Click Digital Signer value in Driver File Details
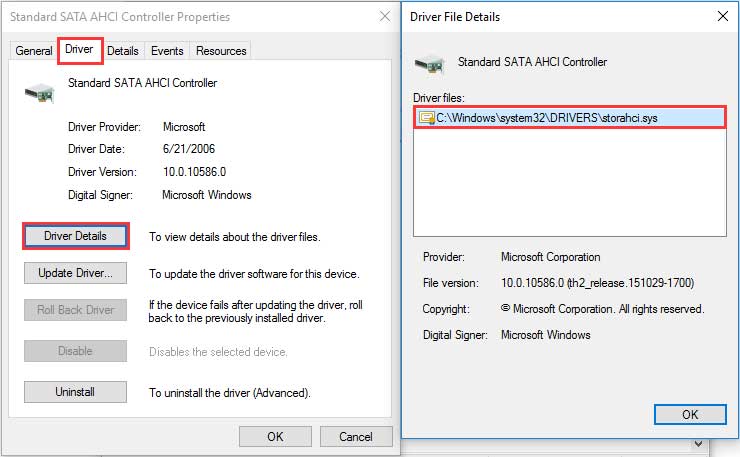The image size is (740, 457). (546, 335)
